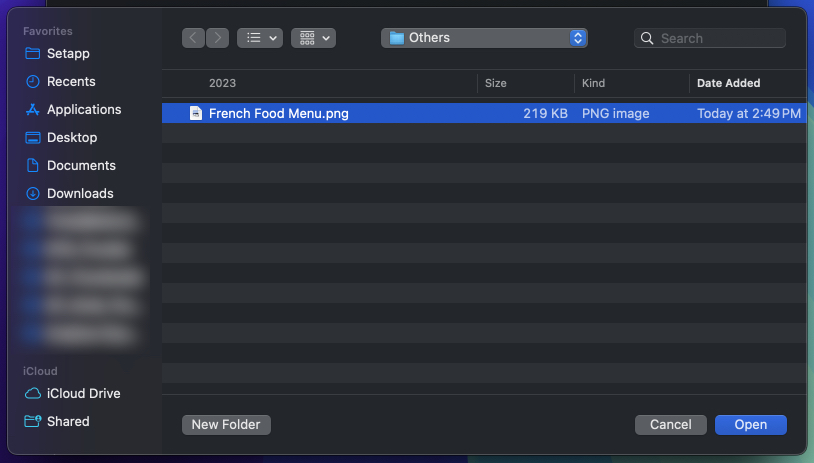814x463 pixels.
Task: Select the Desktop sidebar folder
Action: click(72, 137)
